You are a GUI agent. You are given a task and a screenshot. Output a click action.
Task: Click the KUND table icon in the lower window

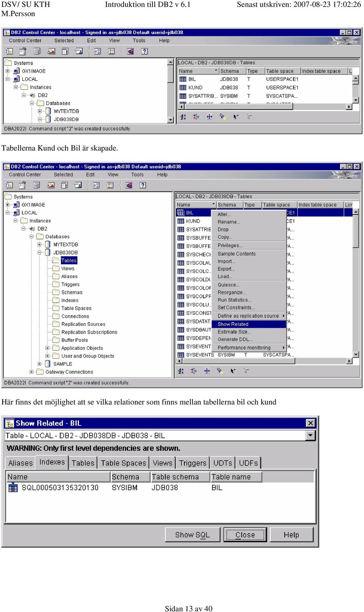point(181,221)
